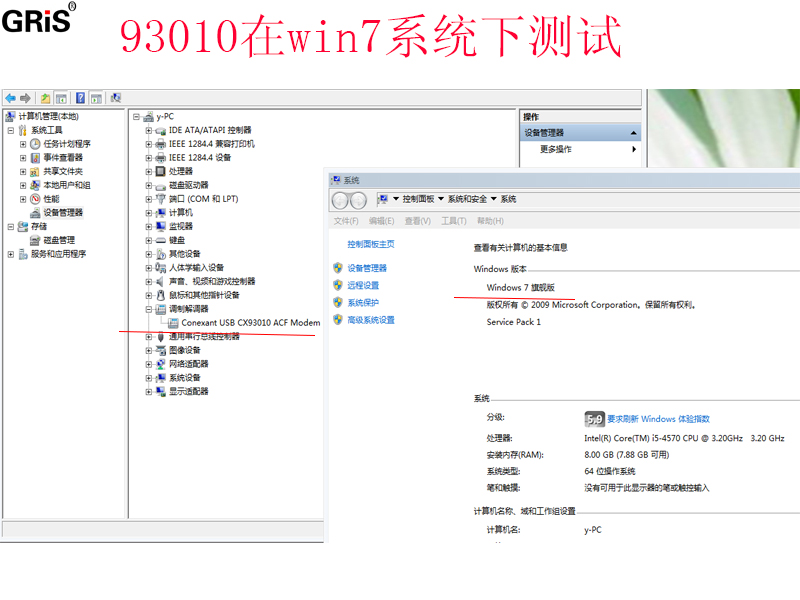This screenshot has height=600, width=800.
Task: Select the 本地用户和组 icon in left tree
Action: (x=35, y=185)
